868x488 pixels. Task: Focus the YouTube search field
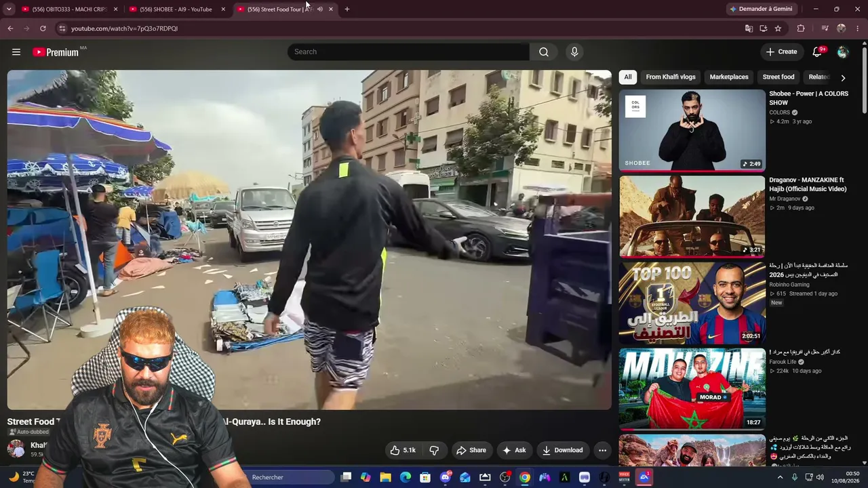click(408, 52)
